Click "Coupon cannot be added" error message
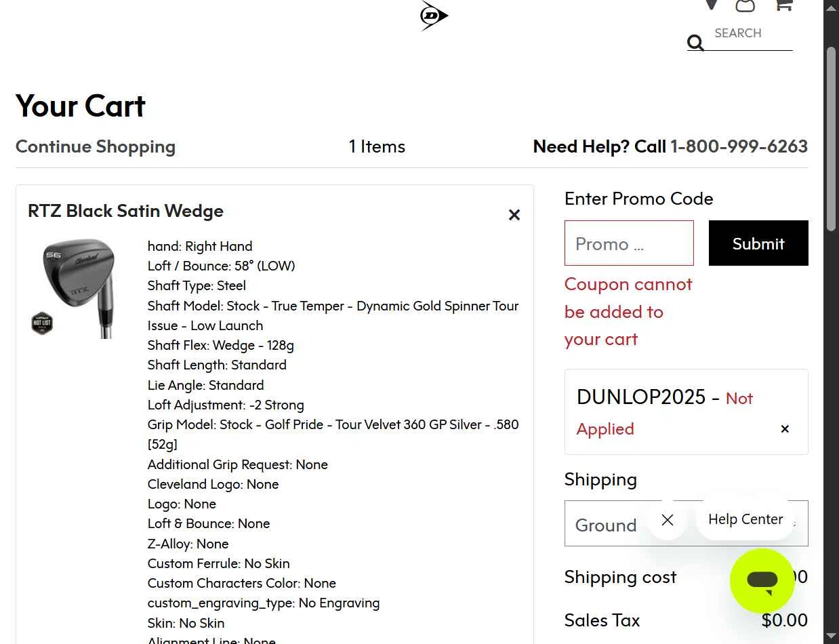The height and width of the screenshot is (644, 839). click(628, 312)
